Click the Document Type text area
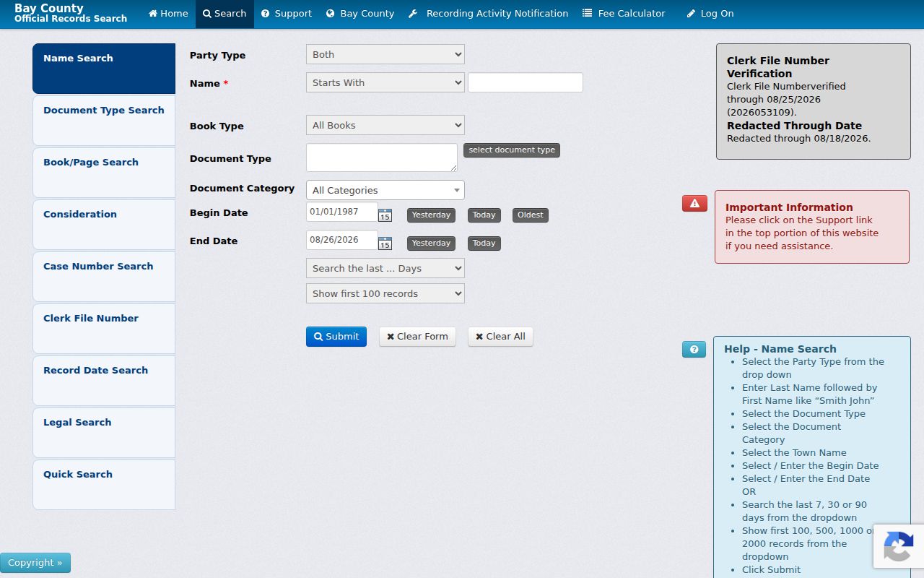This screenshot has width=924, height=578. (382, 158)
